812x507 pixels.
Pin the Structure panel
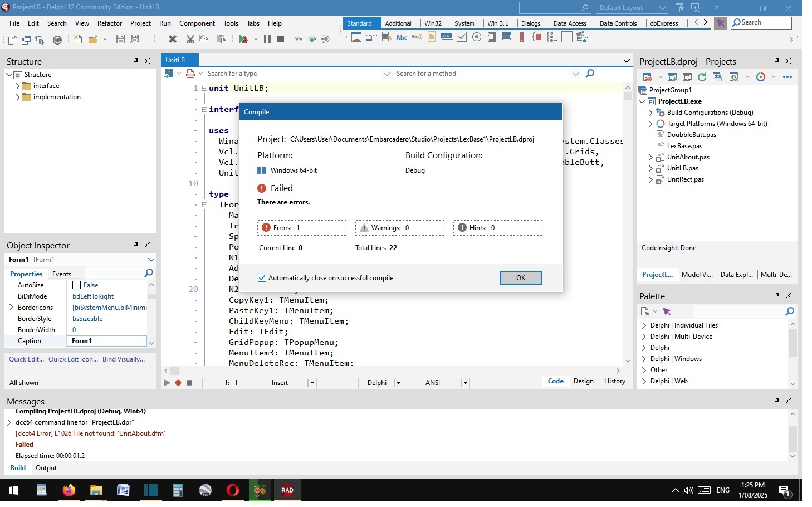pos(136,61)
